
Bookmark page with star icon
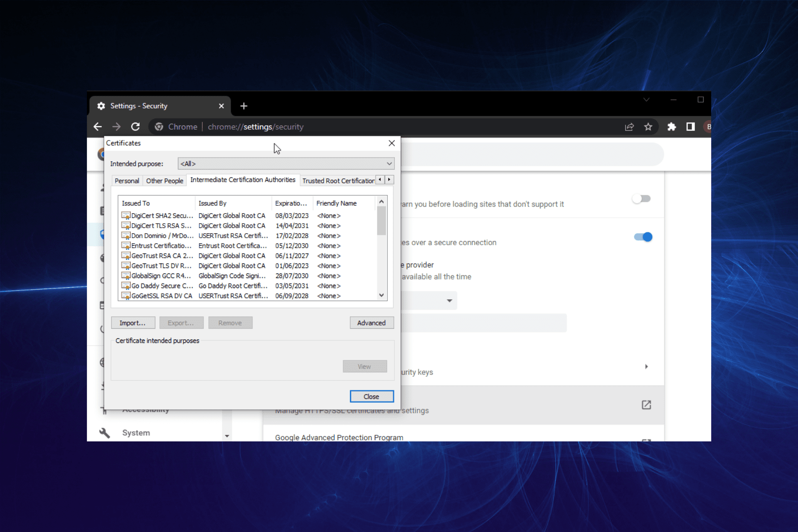648,127
